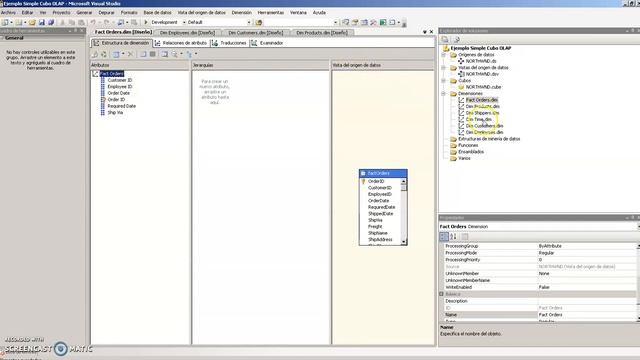
Task: Click the Delete icon in designer toolbar
Action: [x=131, y=54]
